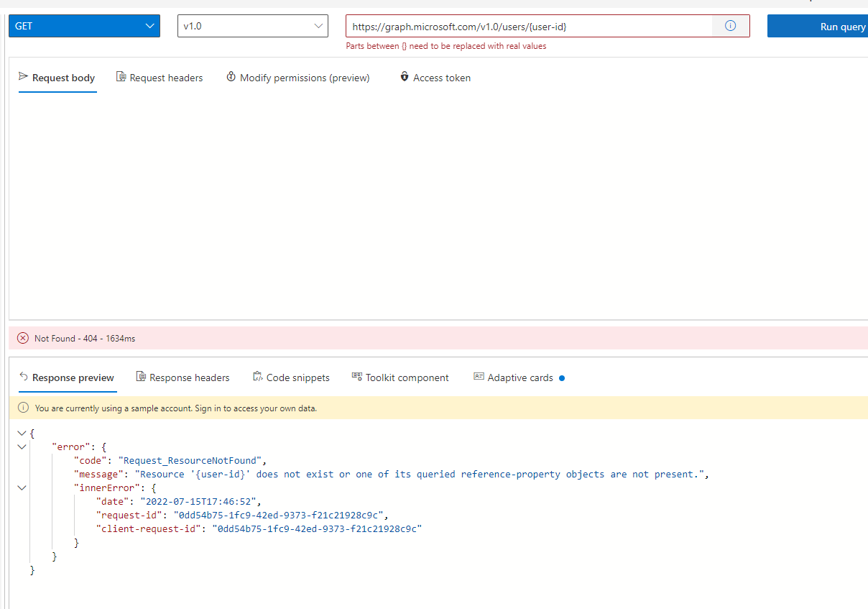Collapse the "error" JSON node
The image size is (868, 609).
pyautogui.click(x=22, y=447)
